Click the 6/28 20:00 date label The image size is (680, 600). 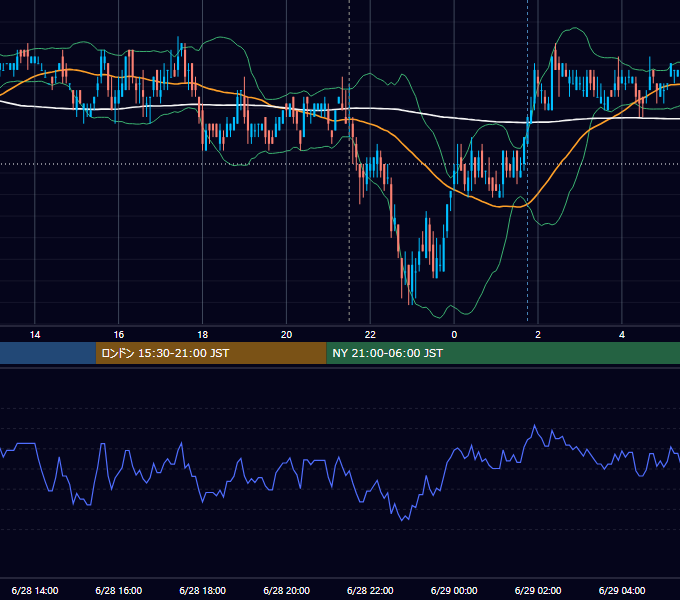click(286, 590)
